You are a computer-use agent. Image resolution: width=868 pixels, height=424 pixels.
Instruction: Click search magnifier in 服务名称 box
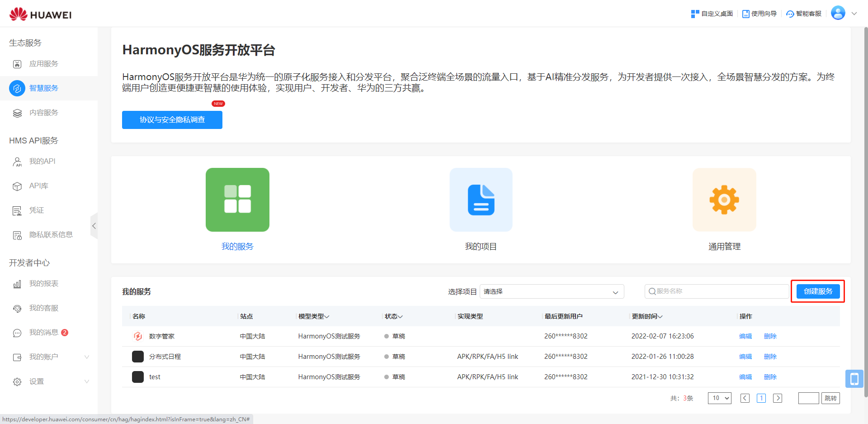[652, 291]
